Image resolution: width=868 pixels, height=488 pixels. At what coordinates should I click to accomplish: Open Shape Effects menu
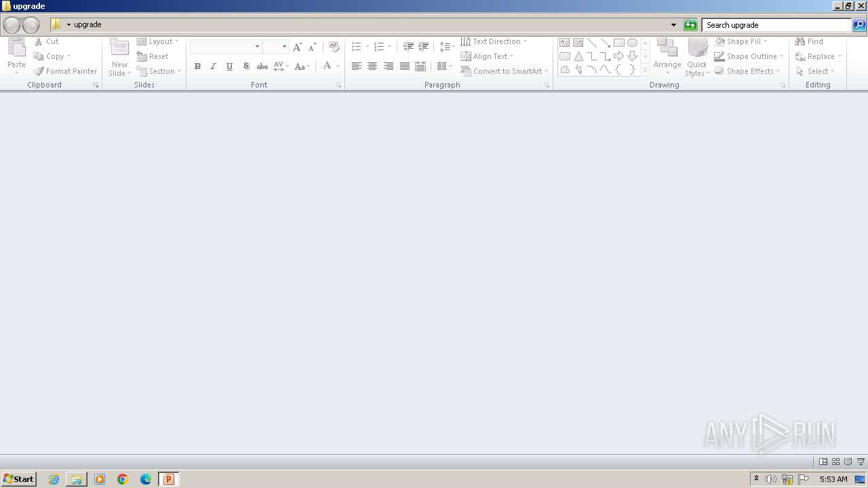tap(747, 71)
